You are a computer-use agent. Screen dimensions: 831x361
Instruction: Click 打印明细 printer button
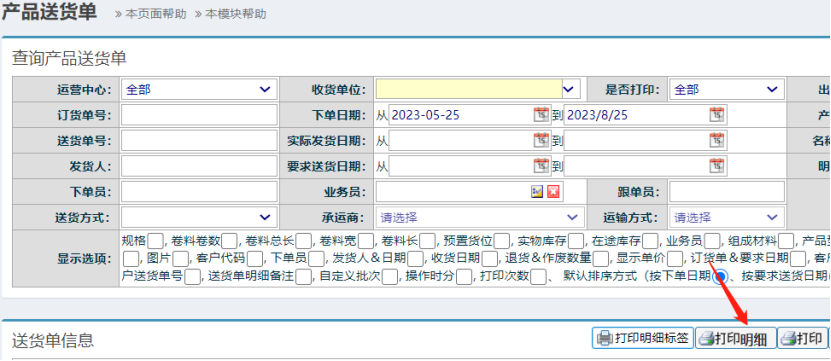point(736,338)
